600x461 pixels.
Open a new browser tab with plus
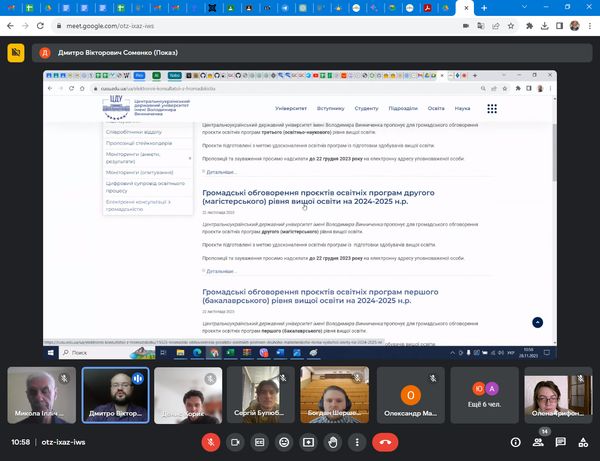484,8
